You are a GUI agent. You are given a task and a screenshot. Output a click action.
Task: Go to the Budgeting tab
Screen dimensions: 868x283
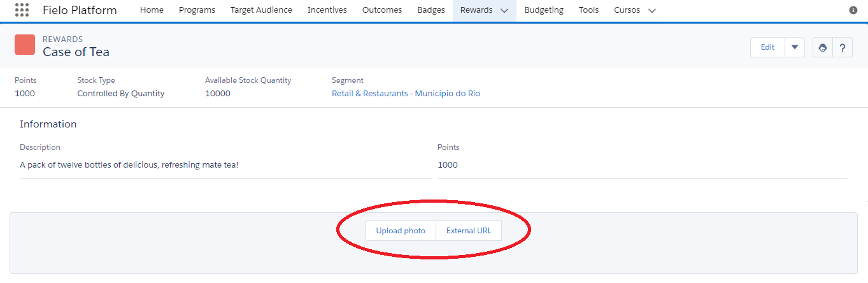coord(544,10)
